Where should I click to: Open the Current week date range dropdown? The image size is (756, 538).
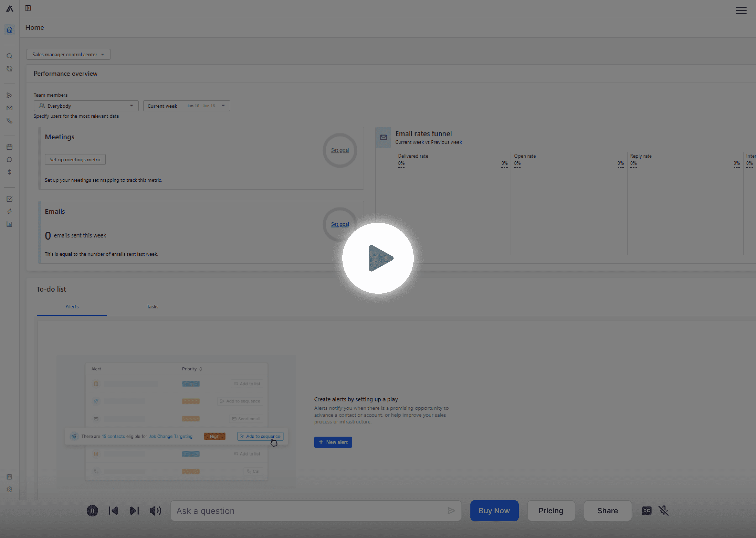coord(186,106)
